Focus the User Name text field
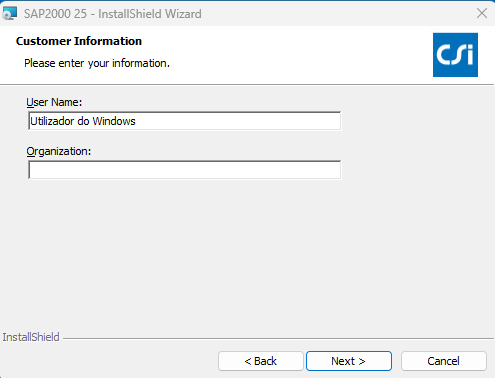This screenshot has height=378, width=495. pos(185,121)
